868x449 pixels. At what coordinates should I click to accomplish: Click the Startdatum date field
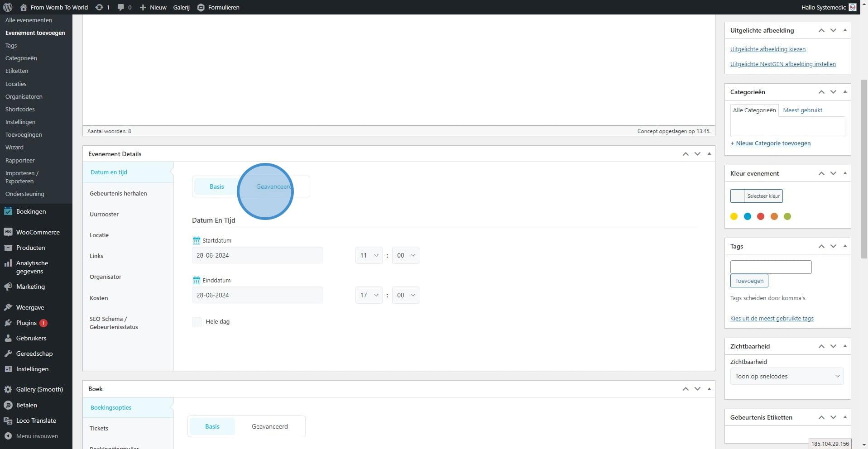(x=257, y=255)
